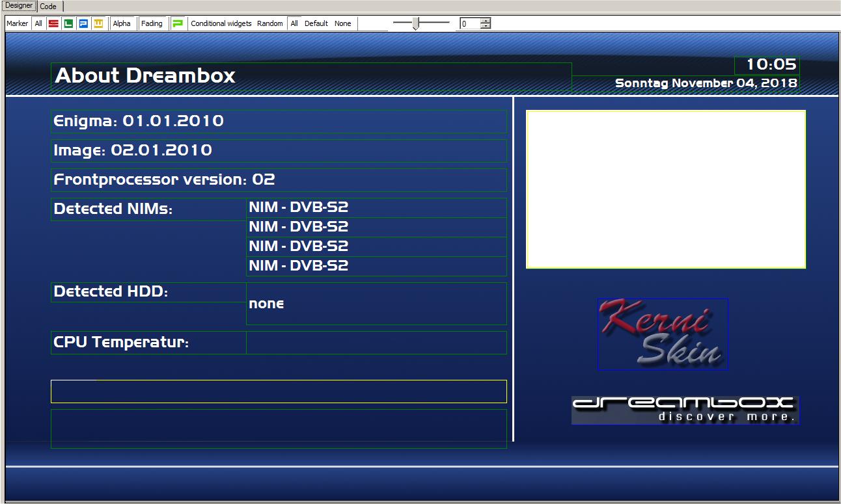This screenshot has height=504, width=841.
Task: Select the empty CPU temperature value widget
Action: click(x=376, y=343)
